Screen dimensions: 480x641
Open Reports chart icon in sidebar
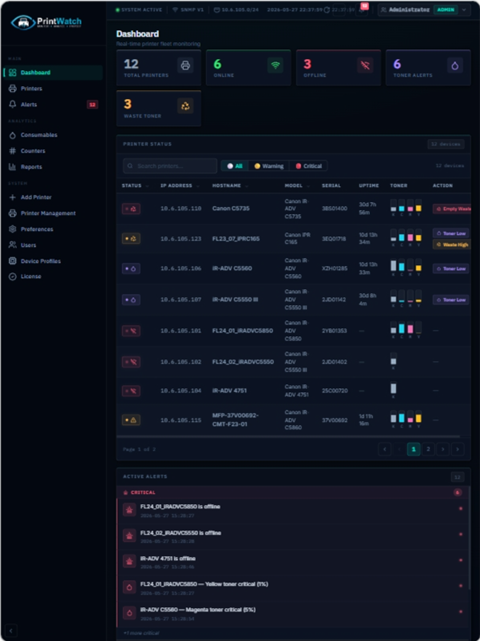click(13, 167)
